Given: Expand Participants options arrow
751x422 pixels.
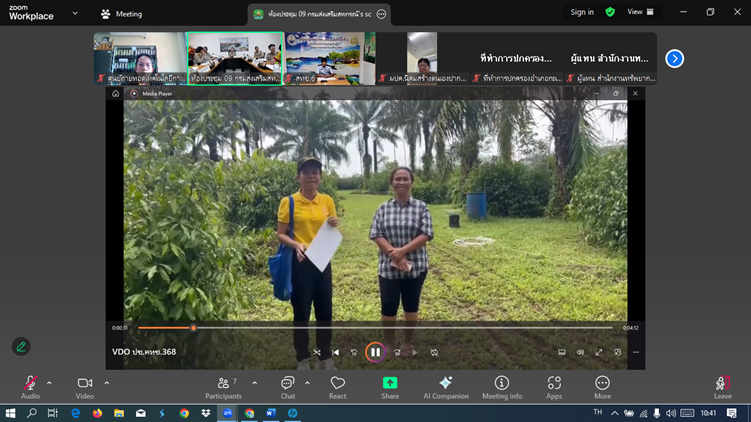Looking at the screenshot, I should click(x=254, y=383).
